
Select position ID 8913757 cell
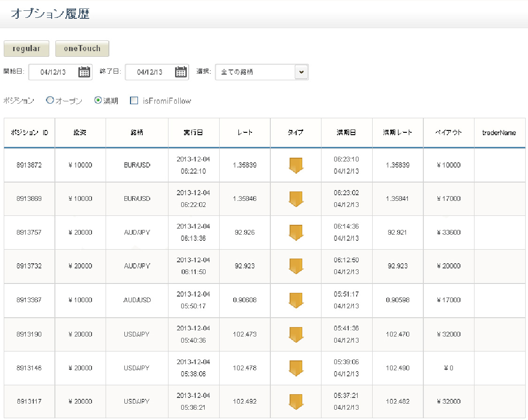click(29, 232)
